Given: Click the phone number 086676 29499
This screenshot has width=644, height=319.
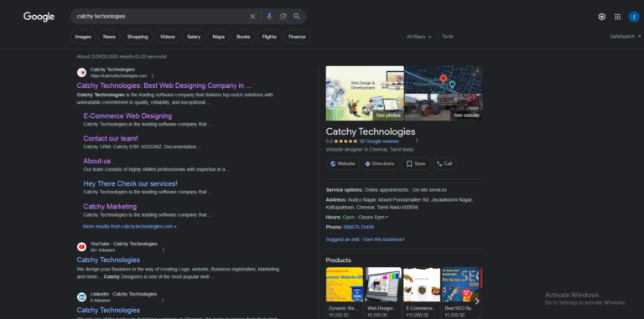Looking at the screenshot, I should [x=359, y=227].
